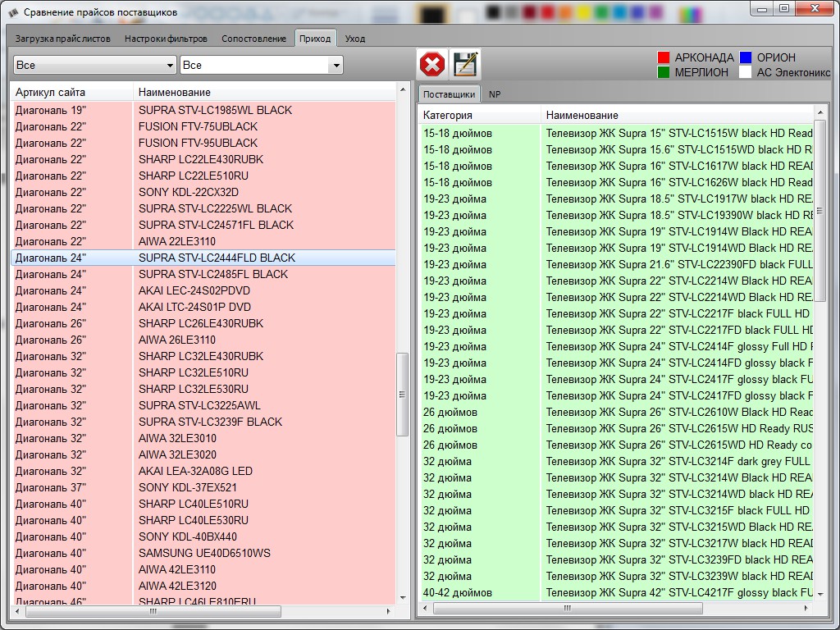Select row 'SONY KDL-37EX521'
The image size is (840, 630).
tap(203, 487)
